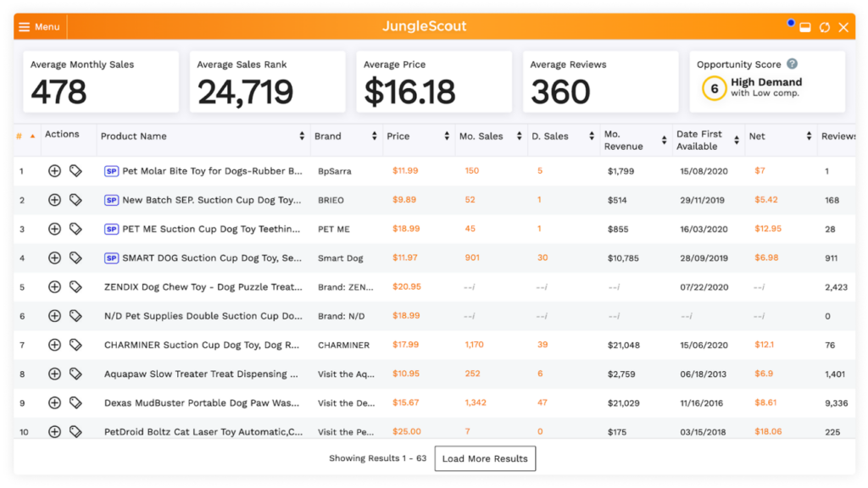Sort table by Brand column arrows
Image resolution: width=868 pixels, height=488 pixels.
(374, 136)
